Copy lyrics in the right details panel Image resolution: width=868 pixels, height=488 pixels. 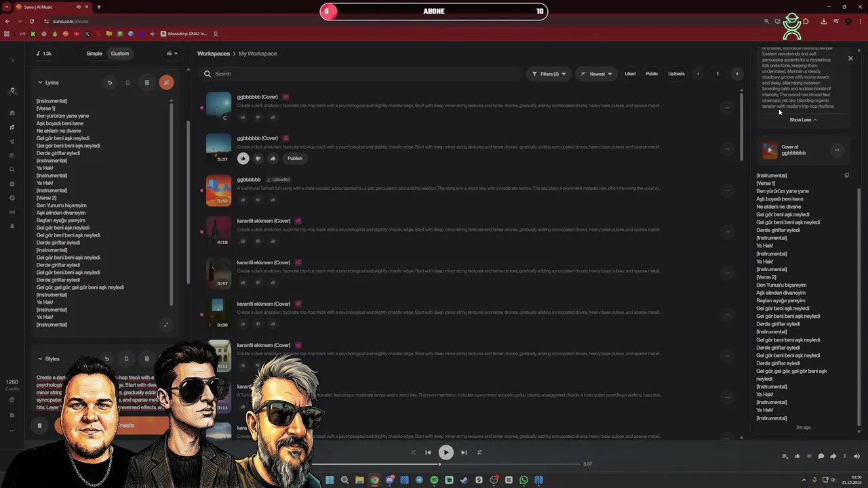[846, 176]
